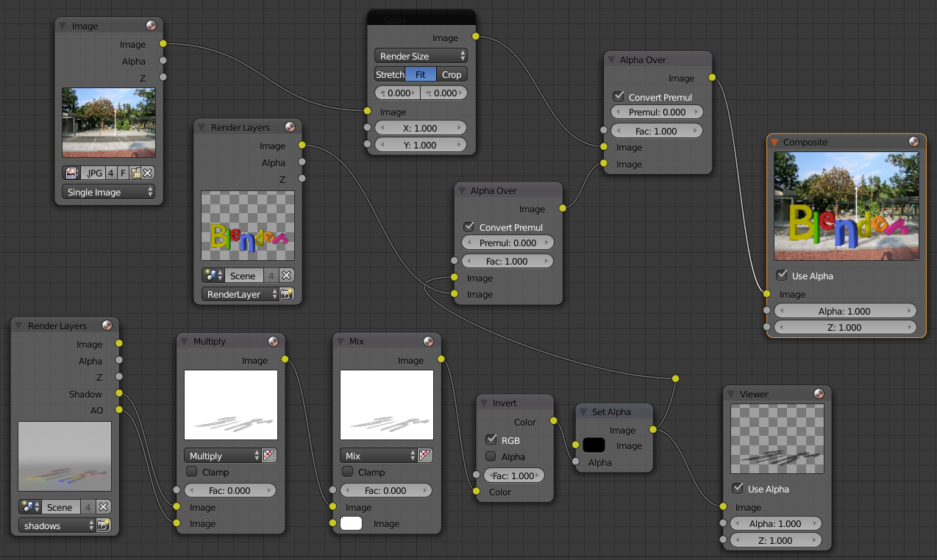
Task: Click .JPG image name field
Action: click(93, 173)
